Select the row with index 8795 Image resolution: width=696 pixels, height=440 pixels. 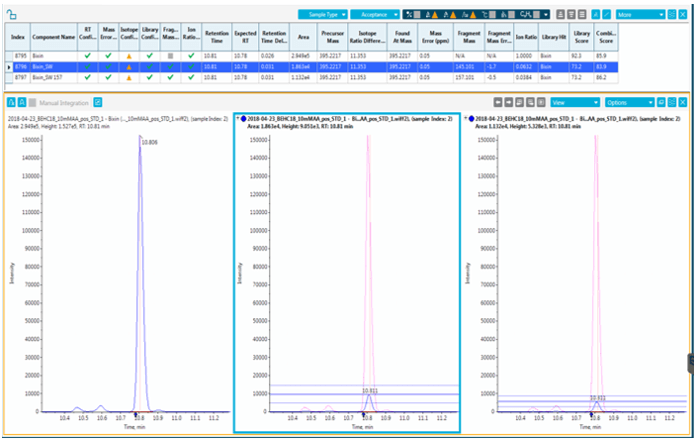(x=311, y=56)
